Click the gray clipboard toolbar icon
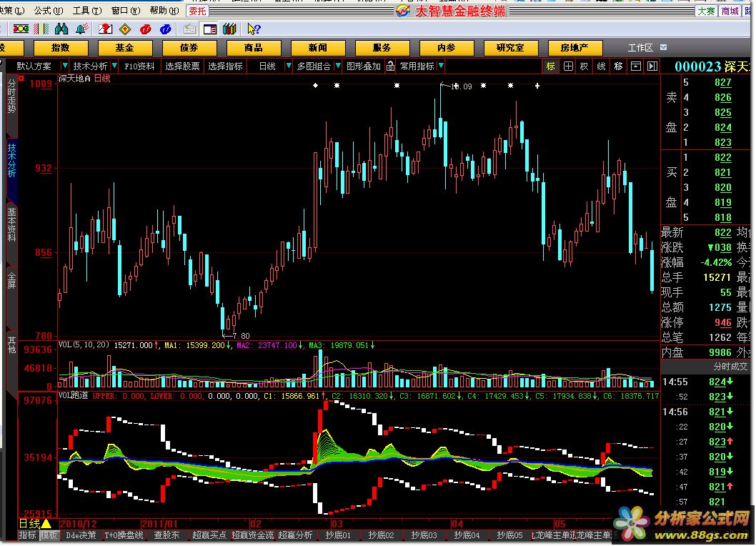This screenshot has width=756, height=546. 189,29
